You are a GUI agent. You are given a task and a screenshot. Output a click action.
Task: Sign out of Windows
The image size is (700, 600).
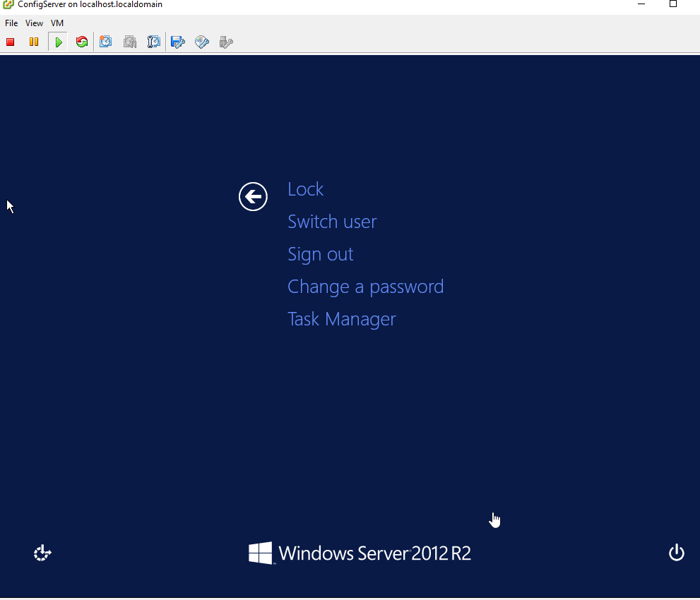(x=320, y=253)
